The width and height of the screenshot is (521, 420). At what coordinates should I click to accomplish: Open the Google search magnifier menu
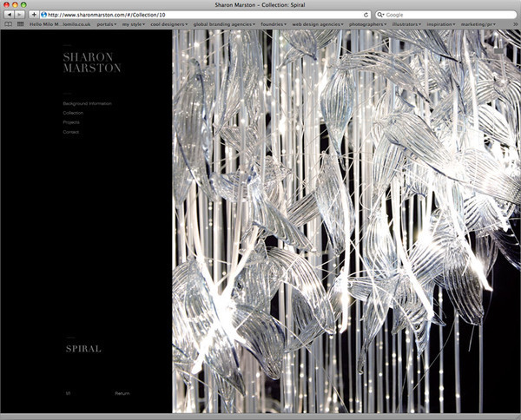[x=381, y=15]
